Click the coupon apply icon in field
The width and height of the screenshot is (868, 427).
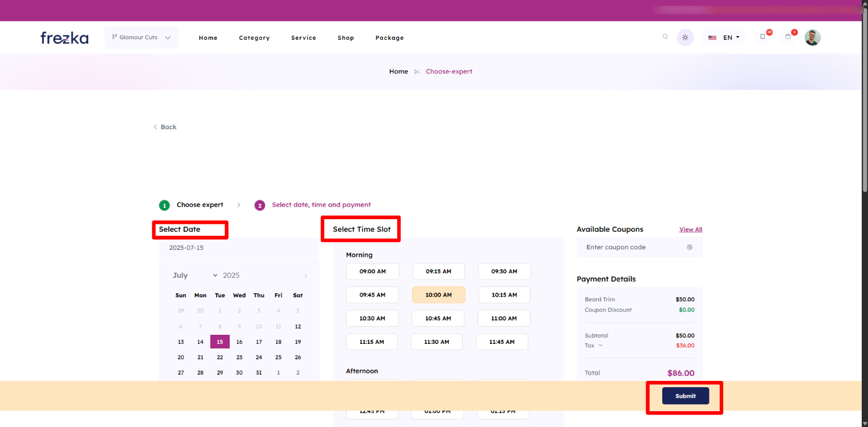click(690, 247)
